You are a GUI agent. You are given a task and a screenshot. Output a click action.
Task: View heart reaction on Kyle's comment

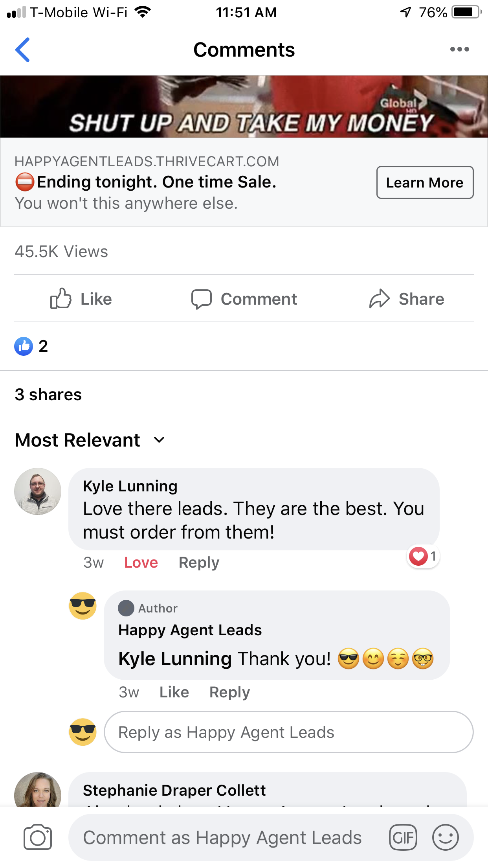(x=423, y=556)
